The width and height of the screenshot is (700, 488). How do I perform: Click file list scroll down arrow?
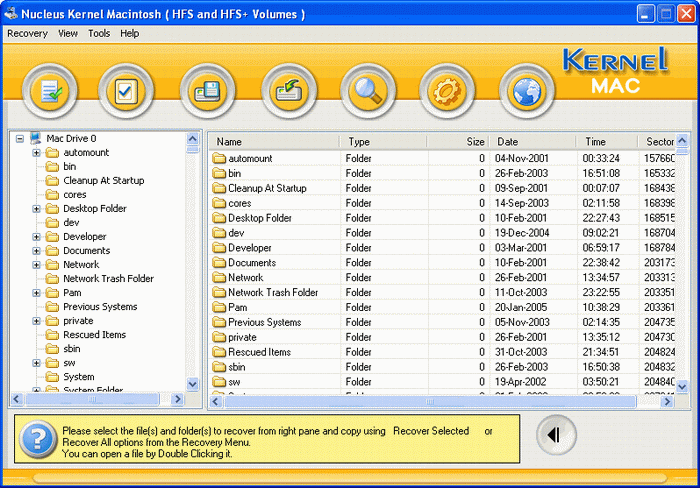682,386
